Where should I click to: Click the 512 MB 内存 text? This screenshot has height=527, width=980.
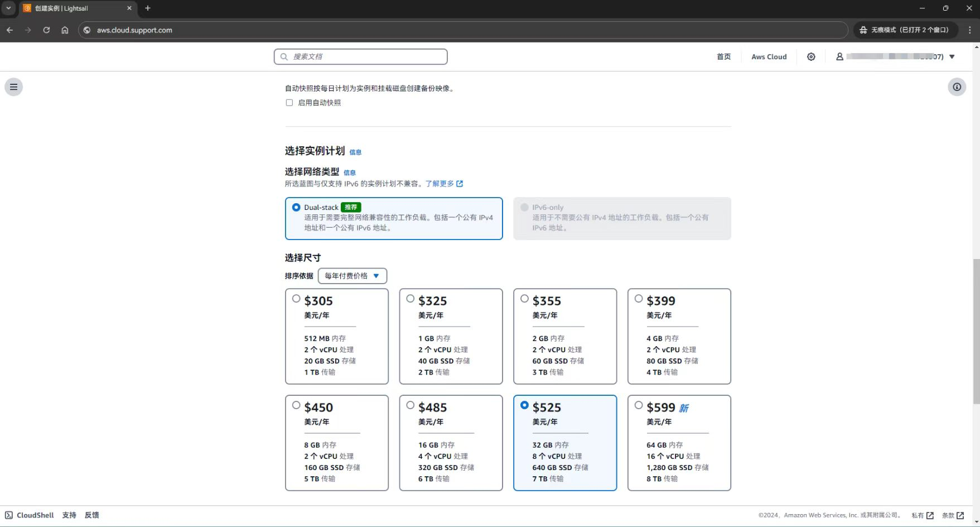325,338
